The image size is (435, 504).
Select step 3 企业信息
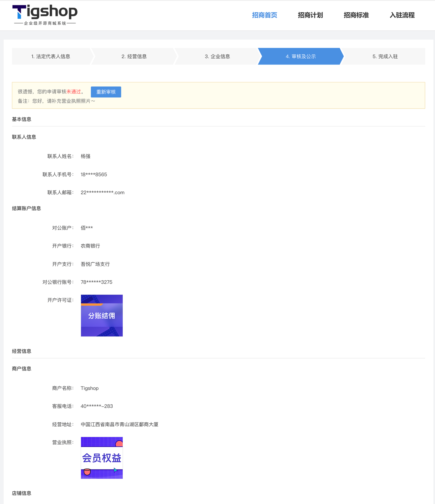tap(217, 57)
